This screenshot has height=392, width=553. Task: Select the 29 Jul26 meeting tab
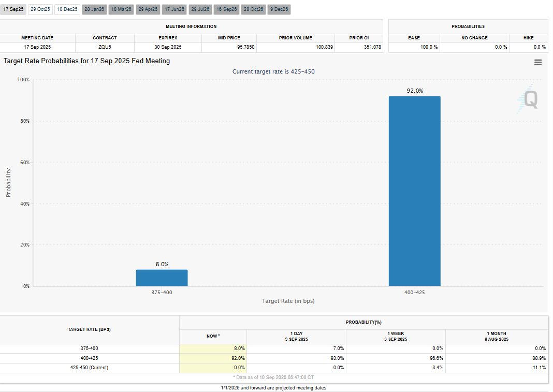[x=200, y=9]
